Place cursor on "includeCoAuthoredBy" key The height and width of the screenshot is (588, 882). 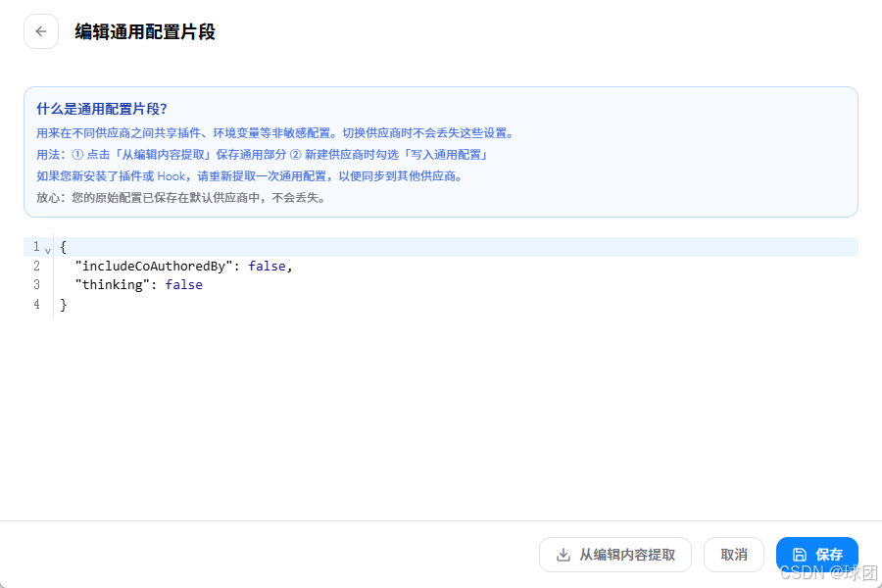154,266
